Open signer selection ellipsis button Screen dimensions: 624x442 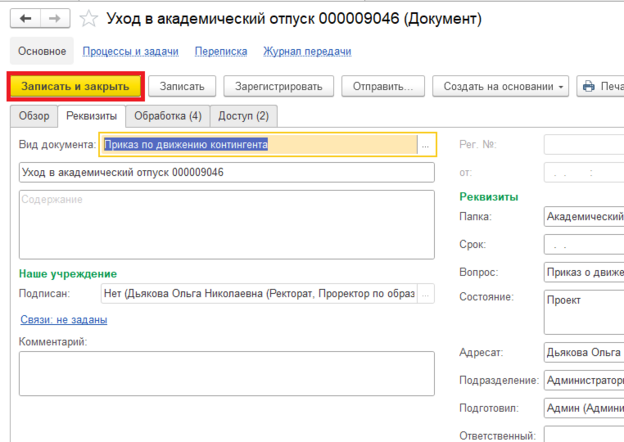click(425, 294)
